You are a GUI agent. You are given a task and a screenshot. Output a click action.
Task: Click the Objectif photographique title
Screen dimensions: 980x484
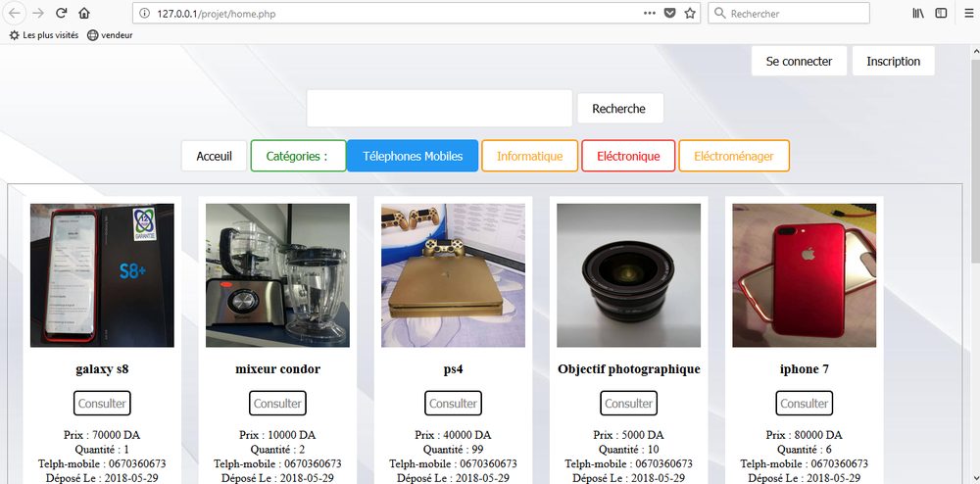629,369
